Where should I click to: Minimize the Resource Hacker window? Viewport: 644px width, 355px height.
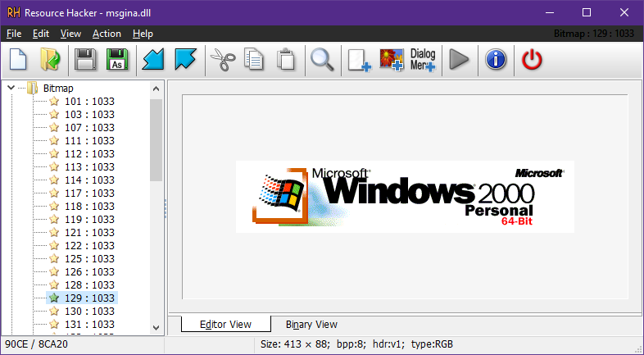click(550, 13)
